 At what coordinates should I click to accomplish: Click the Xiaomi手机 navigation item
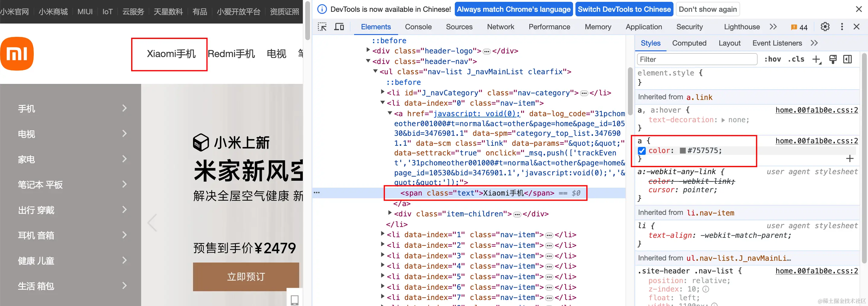point(171,54)
